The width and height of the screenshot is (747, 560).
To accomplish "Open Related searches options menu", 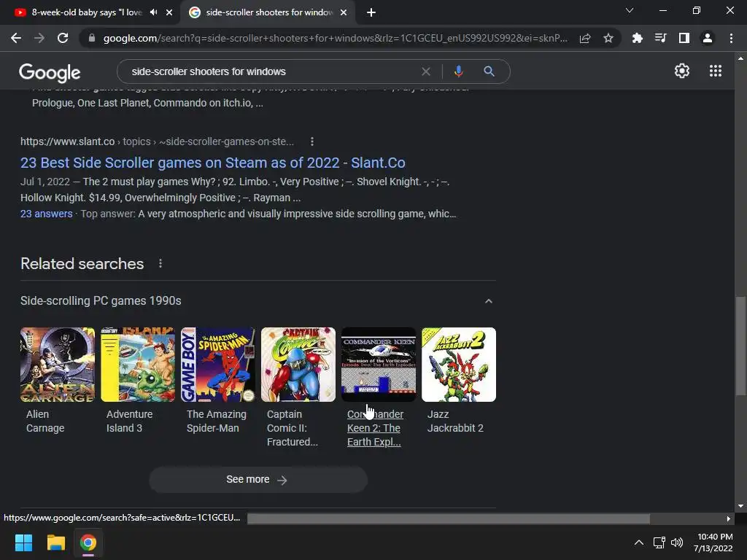I will point(160,263).
